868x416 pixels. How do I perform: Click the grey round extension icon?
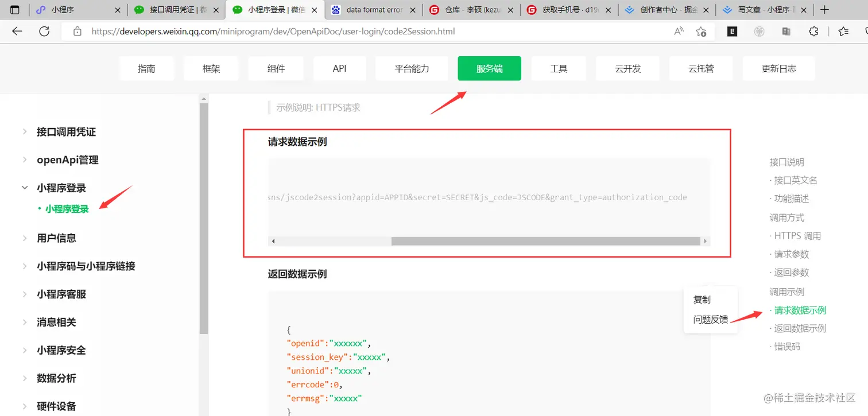(759, 32)
